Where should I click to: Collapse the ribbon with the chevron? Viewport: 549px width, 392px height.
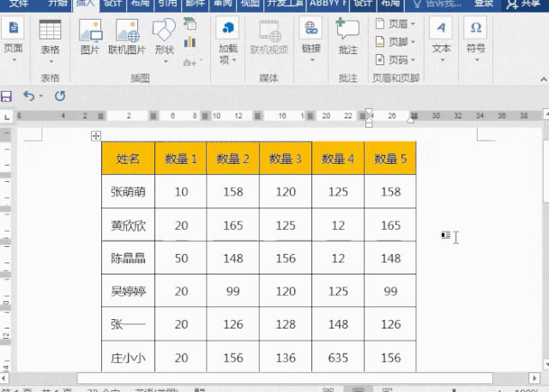tap(543, 79)
